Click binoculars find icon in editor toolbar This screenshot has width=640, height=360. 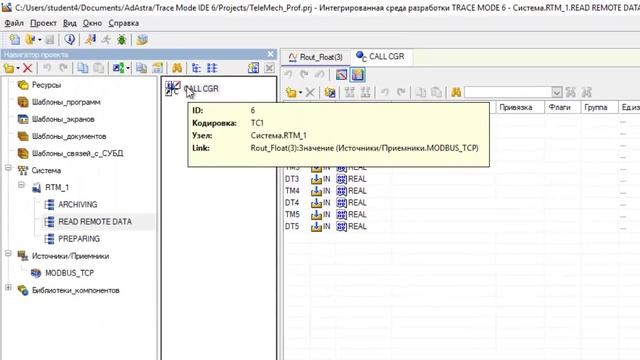pyautogui.click(x=456, y=93)
